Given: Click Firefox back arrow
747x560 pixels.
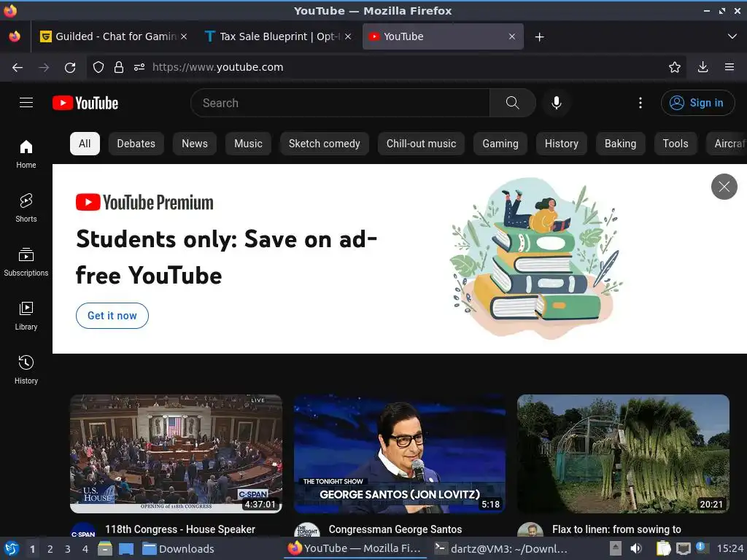Looking at the screenshot, I should point(18,68).
